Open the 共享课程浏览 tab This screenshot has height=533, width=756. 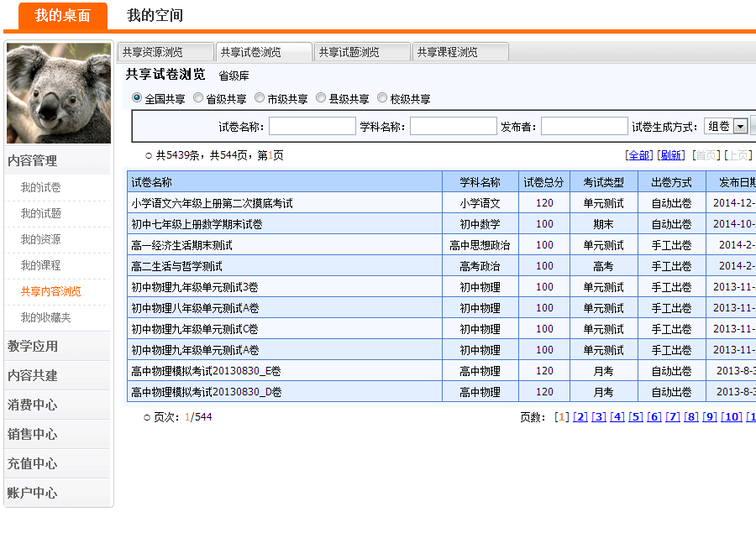[460, 52]
